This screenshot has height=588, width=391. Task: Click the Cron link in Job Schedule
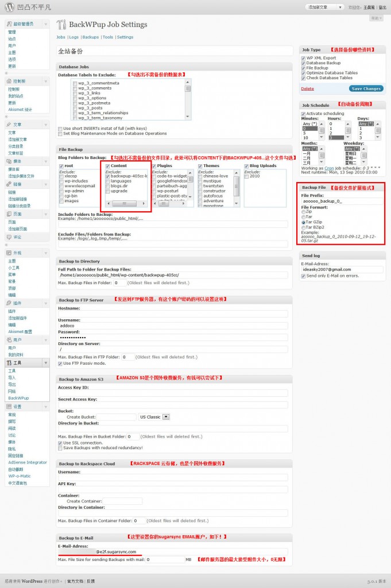(329, 168)
